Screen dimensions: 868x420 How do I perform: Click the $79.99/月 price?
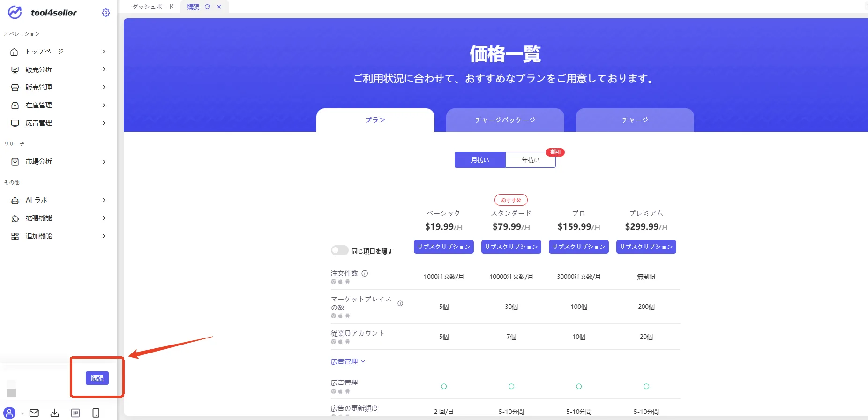tap(511, 227)
